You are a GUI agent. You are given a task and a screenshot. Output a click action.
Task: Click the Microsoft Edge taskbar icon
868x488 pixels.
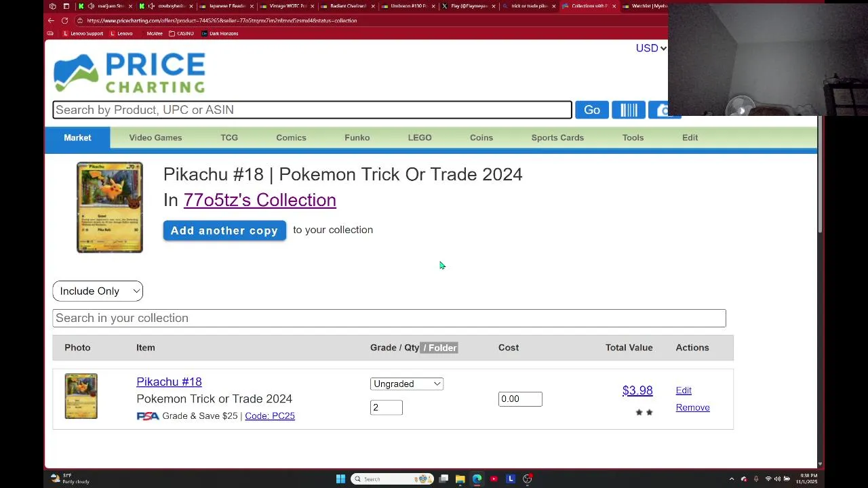point(477,479)
